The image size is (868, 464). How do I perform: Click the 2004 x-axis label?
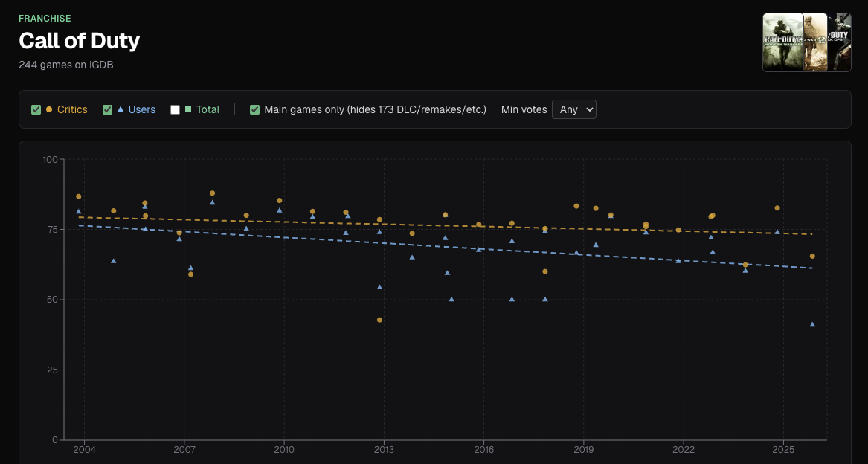click(x=84, y=450)
